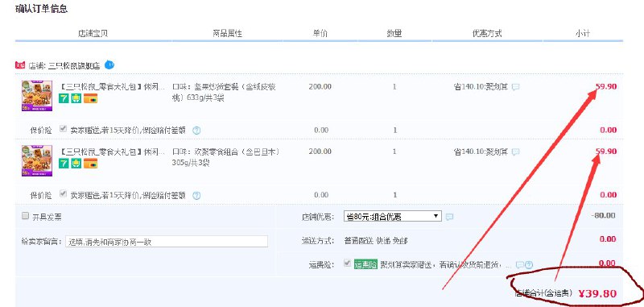
Task: Click the 0.00 subtotal in the 运送方式 row
Action: (x=608, y=239)
